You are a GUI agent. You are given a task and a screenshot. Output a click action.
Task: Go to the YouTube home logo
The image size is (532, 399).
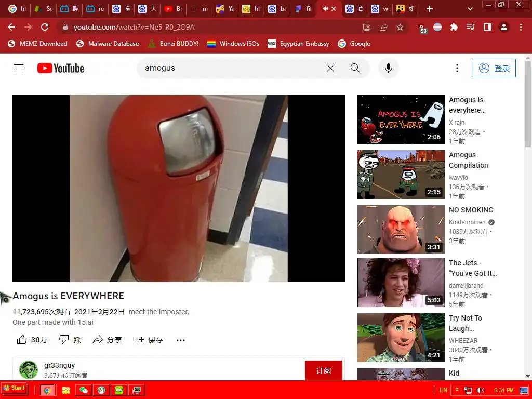61,68
